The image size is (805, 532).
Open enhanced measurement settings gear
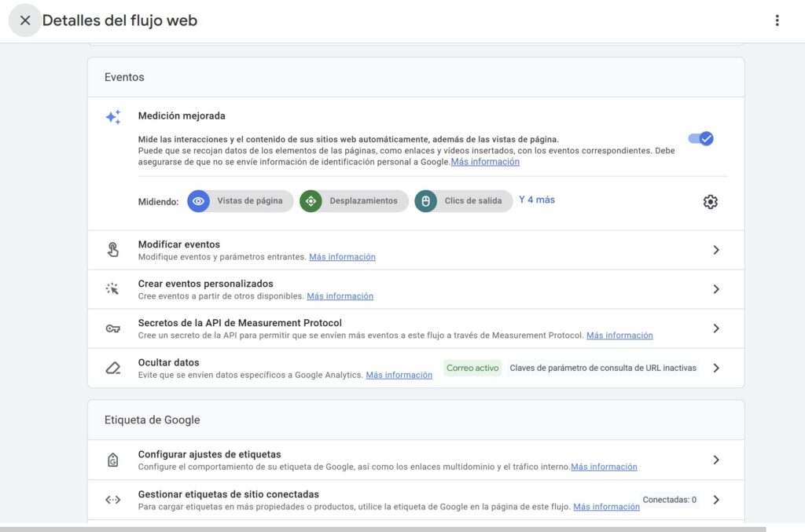click(711, 202)
